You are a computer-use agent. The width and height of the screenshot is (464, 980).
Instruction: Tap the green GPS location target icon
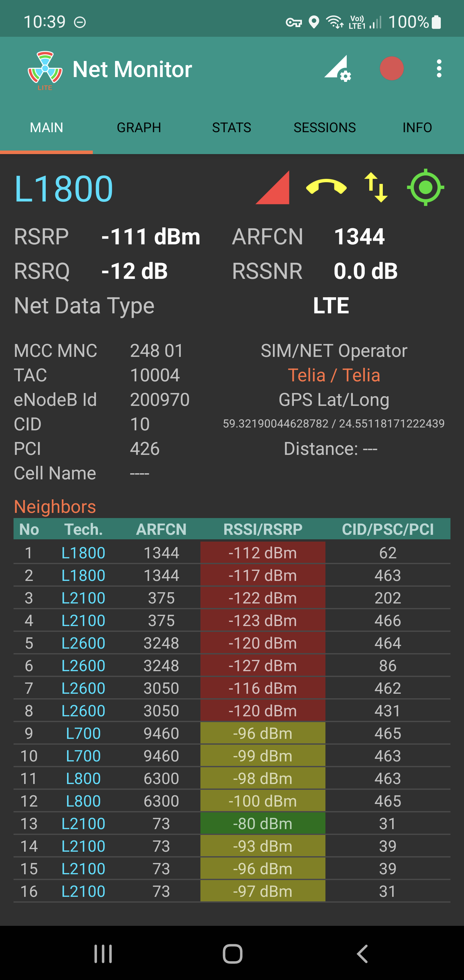(x=425, y=187)
